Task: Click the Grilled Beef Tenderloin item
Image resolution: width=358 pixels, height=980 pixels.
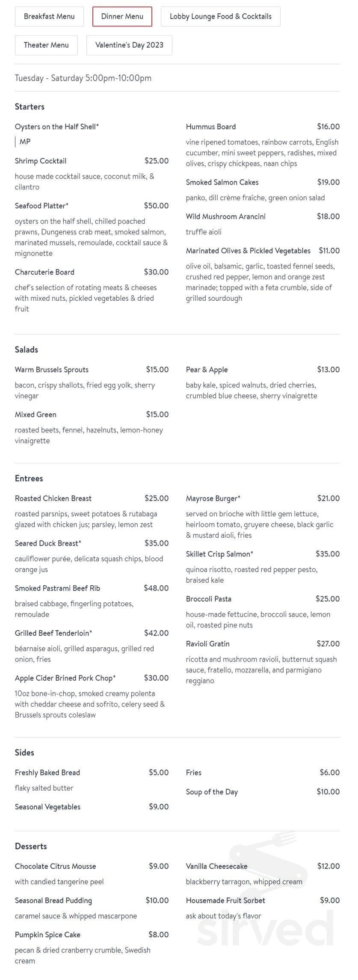Action: 53,633
